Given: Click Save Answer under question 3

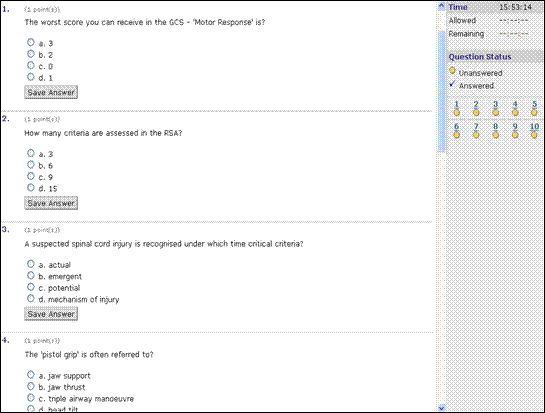Looking at the screenshot, I should pyautogui.click(x=51, y=314).
